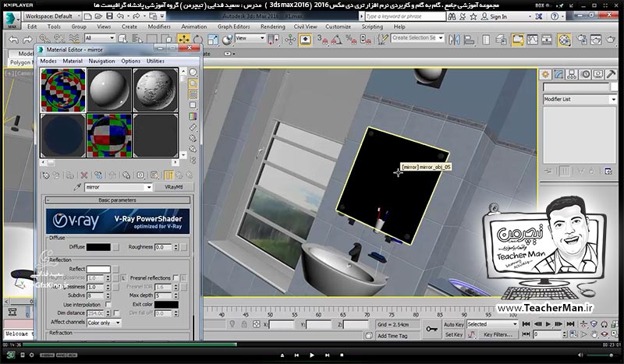Increase the Subdivs spinner value
This screenshot has height=364, width=624.
pos(108,294)
